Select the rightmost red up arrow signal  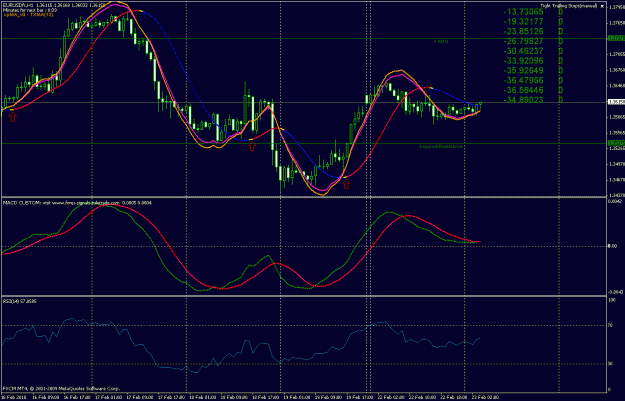coord(346,184)
